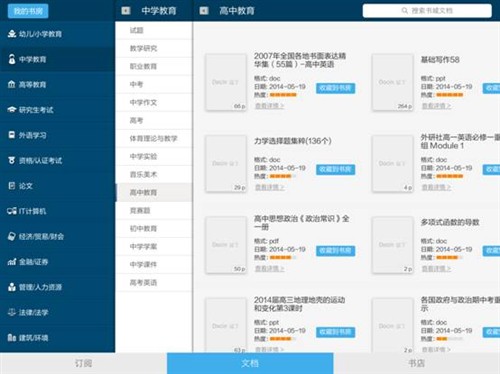500x374 pixels.
Task: Open 查看详情 link for 基础写作58
Action: click(x=436, y=106)
